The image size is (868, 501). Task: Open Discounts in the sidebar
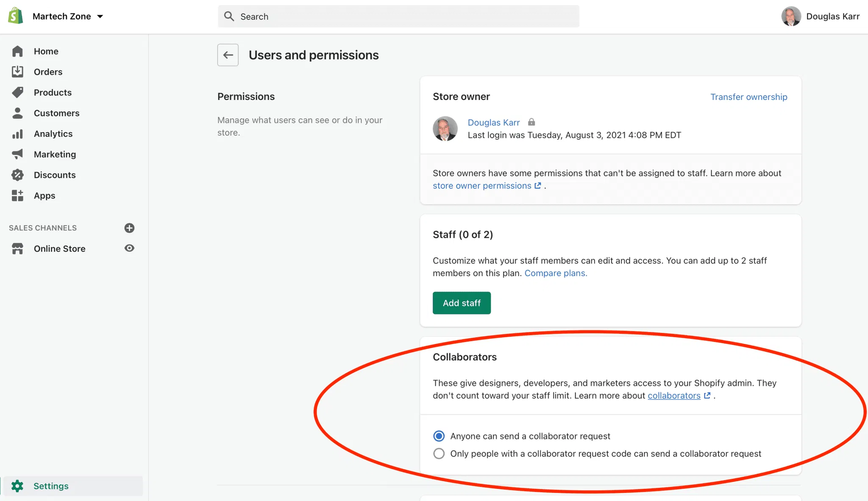click(x=55, y=175)
